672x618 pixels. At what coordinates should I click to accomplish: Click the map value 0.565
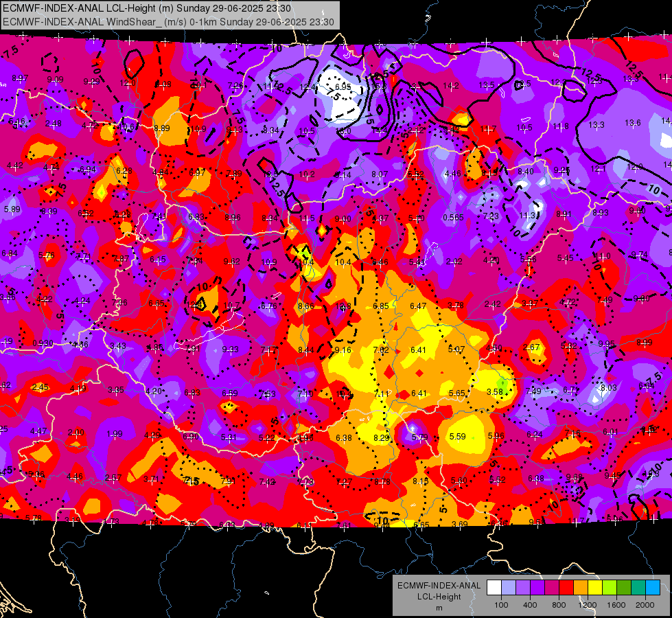pos(453,218)
